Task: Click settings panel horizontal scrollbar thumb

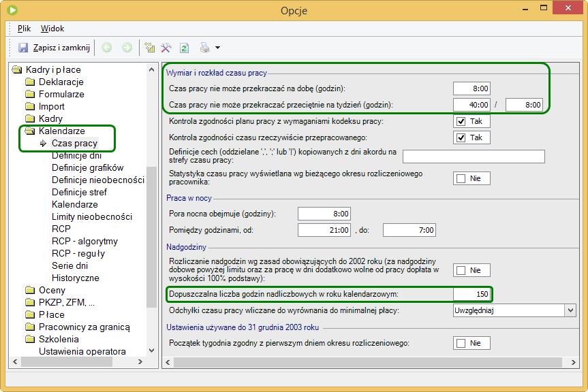Action: pyautogui.click(x=367, y=362)
